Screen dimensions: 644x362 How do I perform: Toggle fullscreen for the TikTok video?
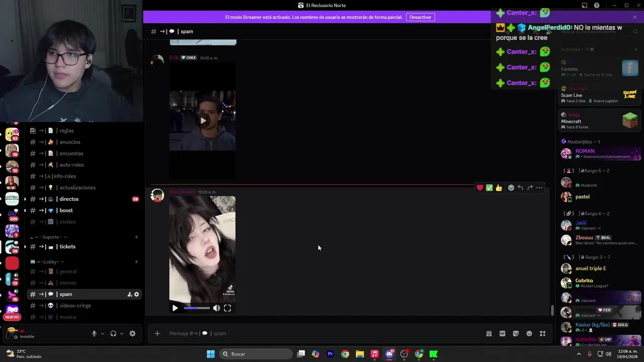click(x=227, y=308)
